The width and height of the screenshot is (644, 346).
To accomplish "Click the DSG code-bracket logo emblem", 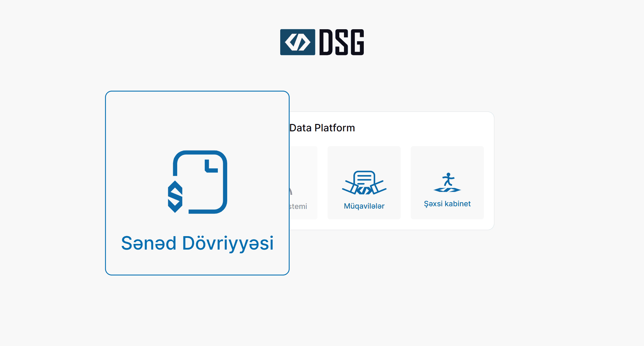I will [x=297, y=42].
